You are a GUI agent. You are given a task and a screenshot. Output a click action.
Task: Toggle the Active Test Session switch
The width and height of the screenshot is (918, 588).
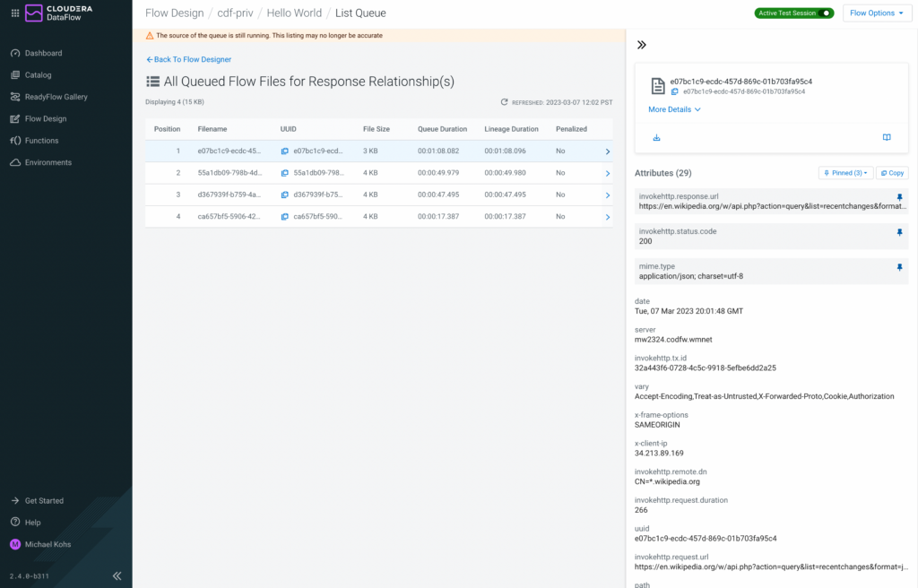(x=828, y=13)
